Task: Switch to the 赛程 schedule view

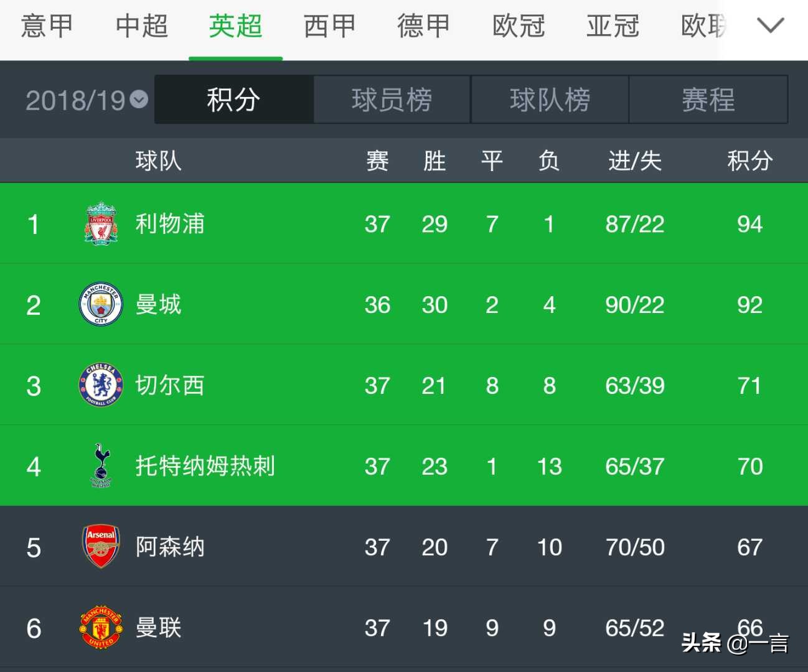Action: (x=708, y=100)
